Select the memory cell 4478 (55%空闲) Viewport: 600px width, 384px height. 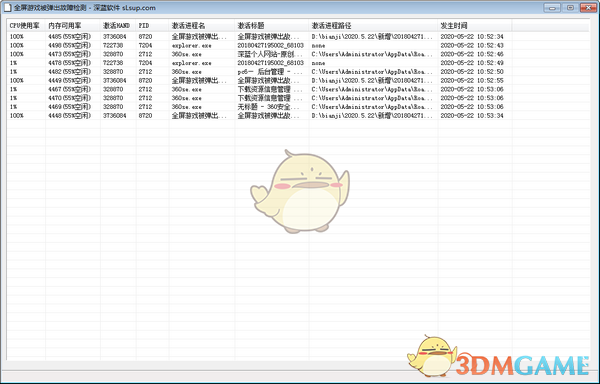pos(70,63)
